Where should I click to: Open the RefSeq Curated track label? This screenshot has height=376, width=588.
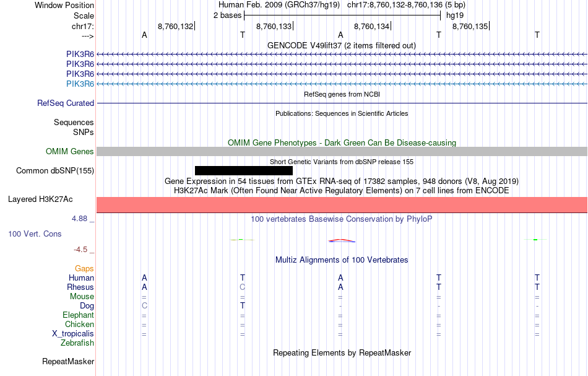[x=66, y=103]
